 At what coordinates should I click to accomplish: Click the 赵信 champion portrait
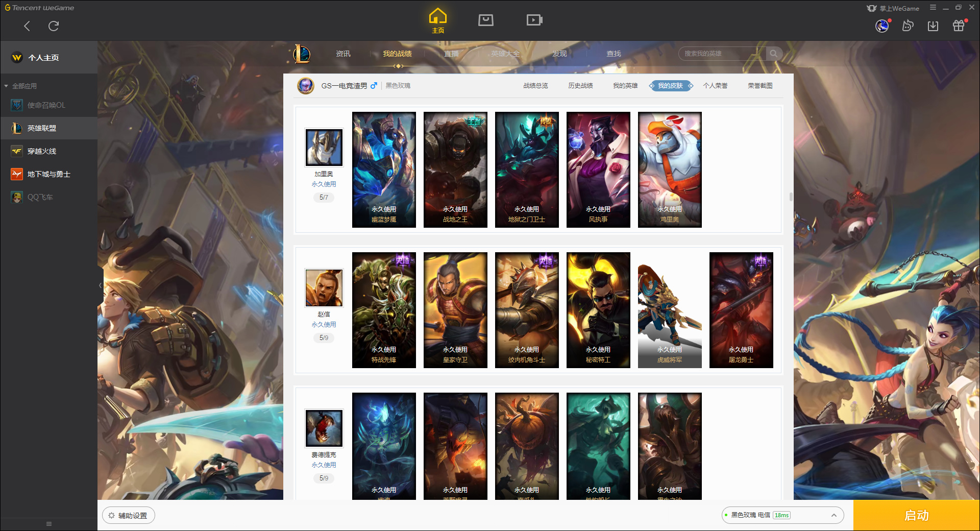point(324,288)
